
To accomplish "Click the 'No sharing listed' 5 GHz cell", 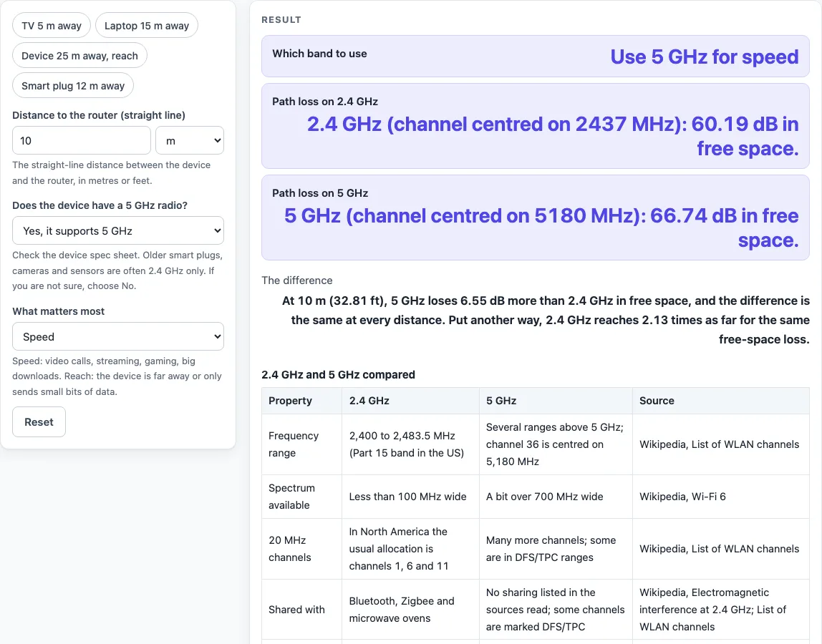I will (555, 610).
